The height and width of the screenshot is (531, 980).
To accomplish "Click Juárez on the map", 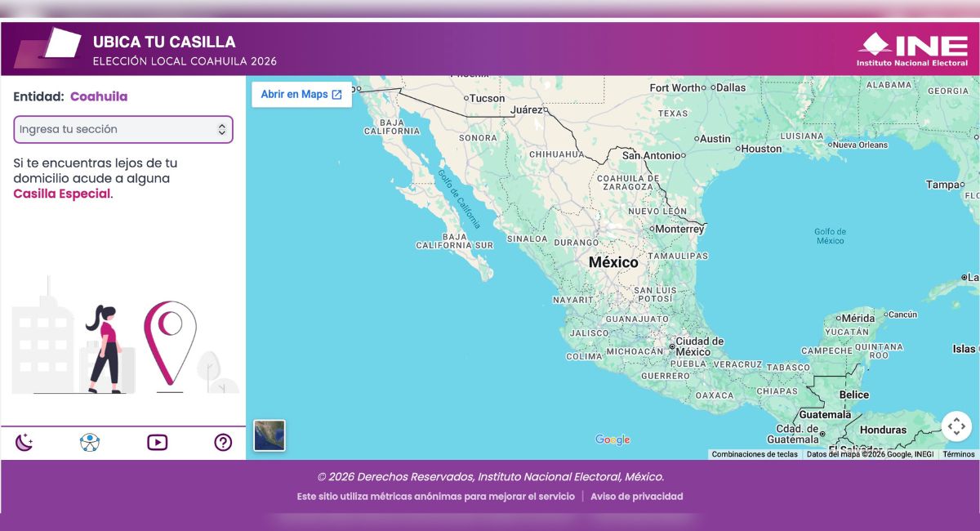I will (528, 109).
